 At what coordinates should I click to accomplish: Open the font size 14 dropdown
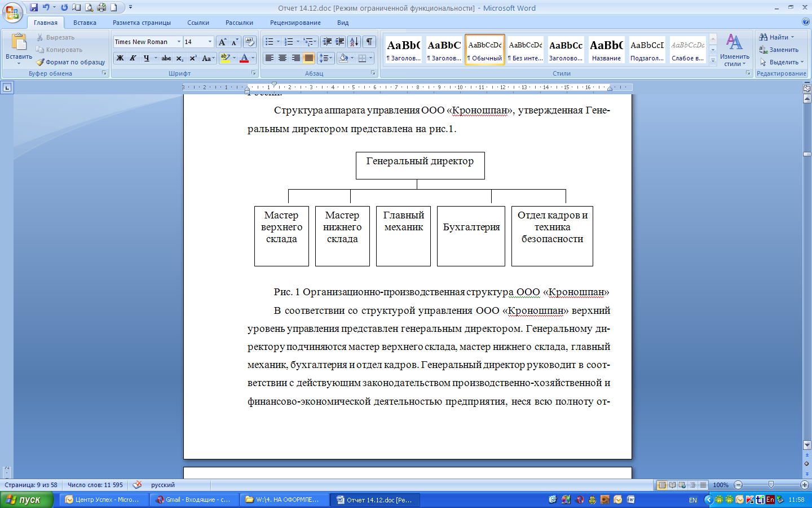point(210,42)
